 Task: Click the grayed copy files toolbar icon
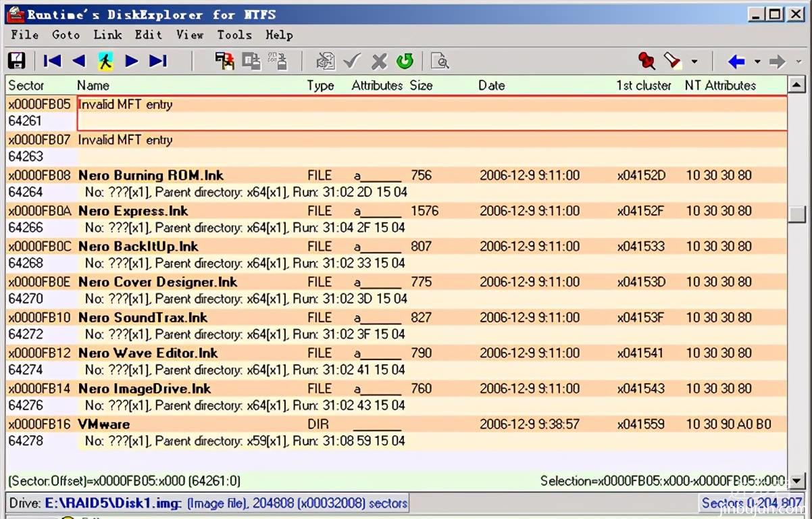click(251, 61)
